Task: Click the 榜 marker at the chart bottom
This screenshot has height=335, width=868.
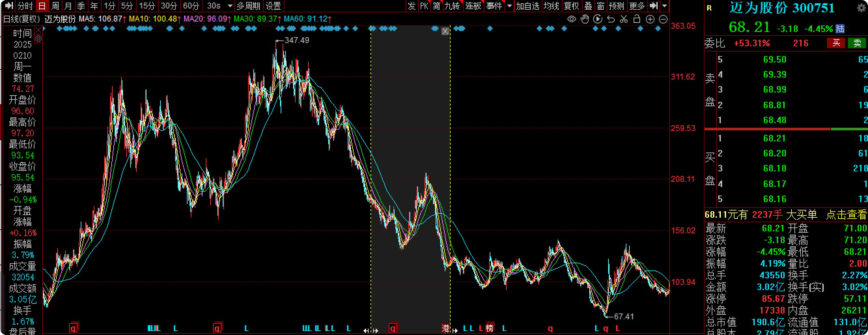Action: tap(490, 327)
